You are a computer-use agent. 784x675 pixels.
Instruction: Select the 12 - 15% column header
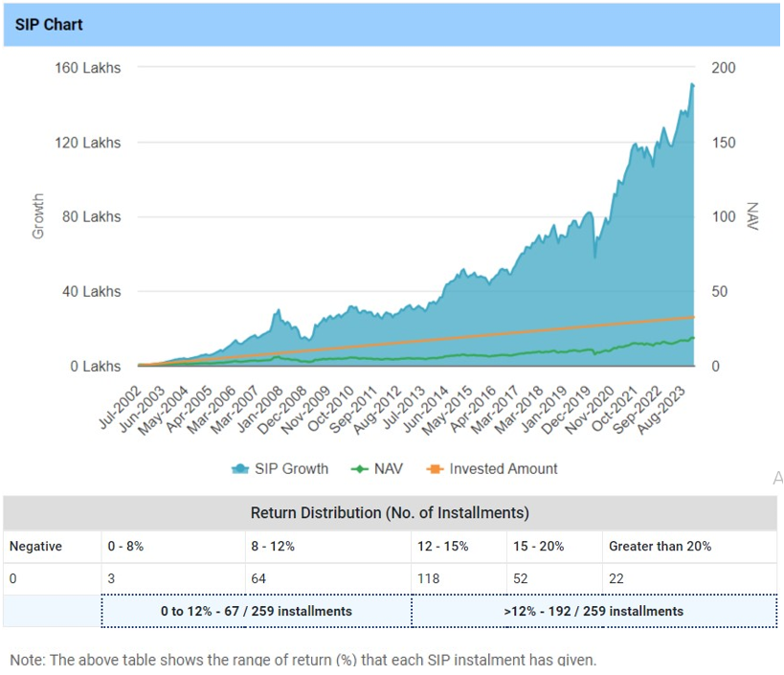point(444,547)
